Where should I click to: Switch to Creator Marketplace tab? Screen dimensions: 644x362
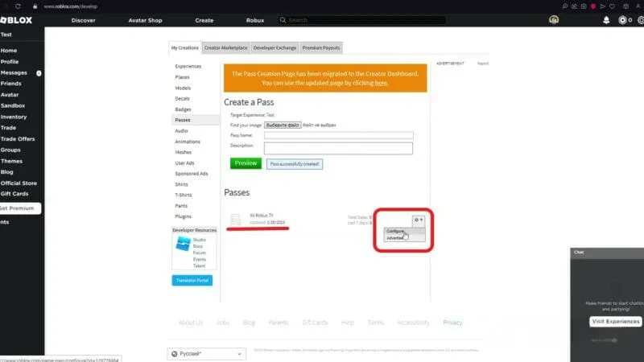click(x=226, y=47)
